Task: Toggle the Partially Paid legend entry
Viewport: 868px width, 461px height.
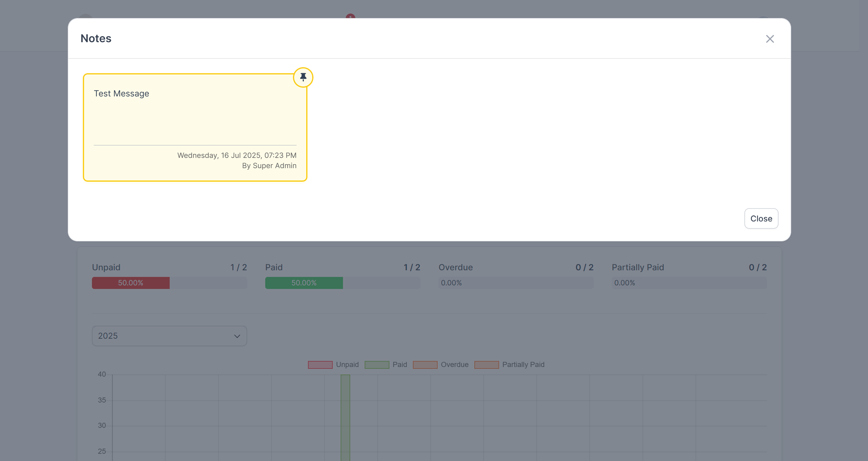Action: point(523,365)
